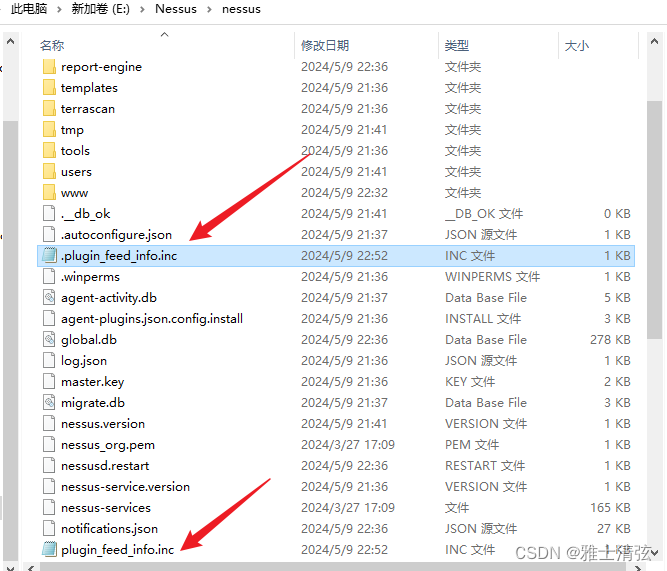Click the agent-activity.db database icon
The image size is (667, 571).
click(x=49, y=298)
